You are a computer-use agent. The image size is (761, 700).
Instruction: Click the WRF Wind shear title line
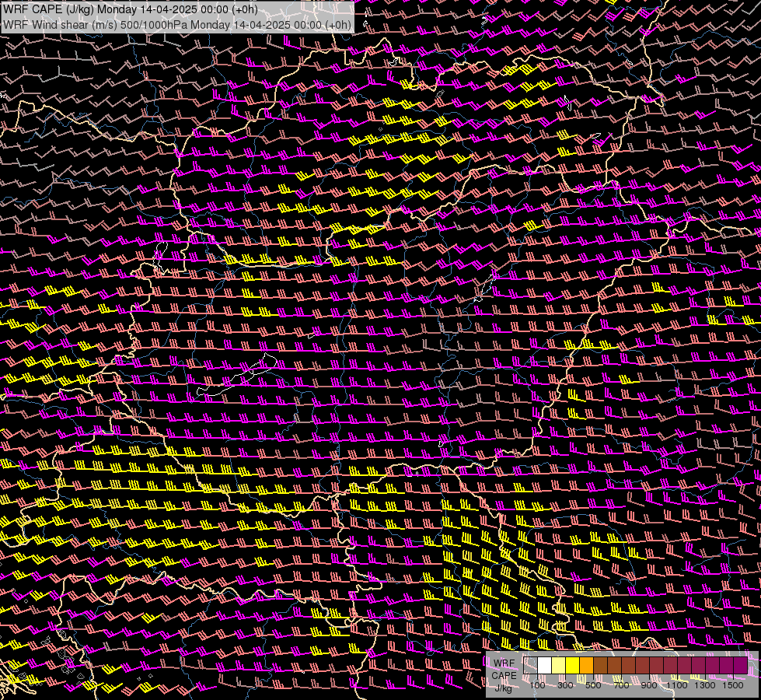coord(177,25)
